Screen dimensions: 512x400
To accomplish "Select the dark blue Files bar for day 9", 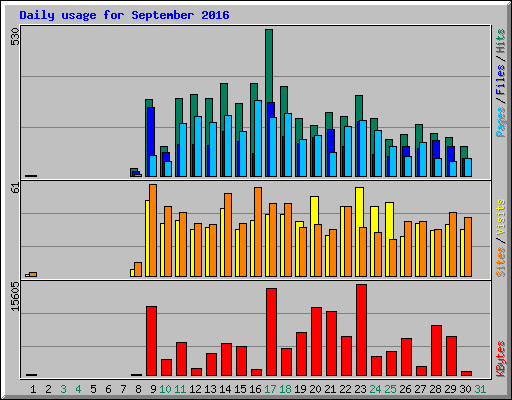I will (x=151, y=131).
